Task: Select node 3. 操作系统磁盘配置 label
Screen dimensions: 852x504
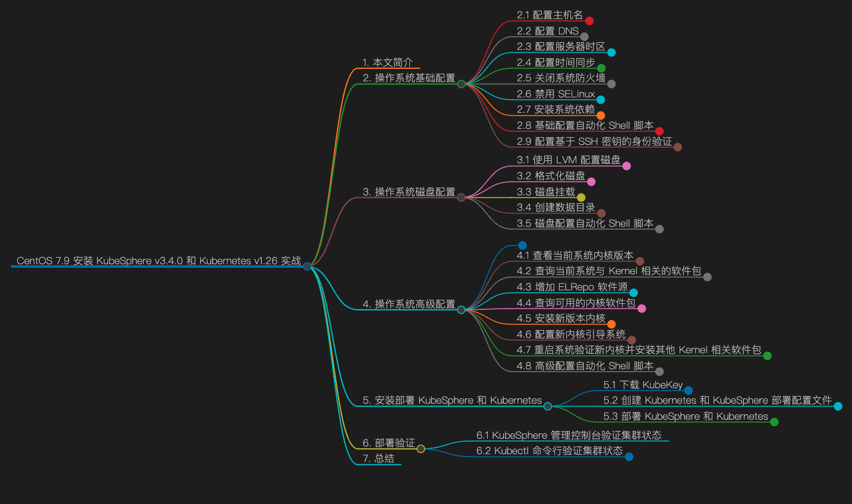Action: coord(409,192)
